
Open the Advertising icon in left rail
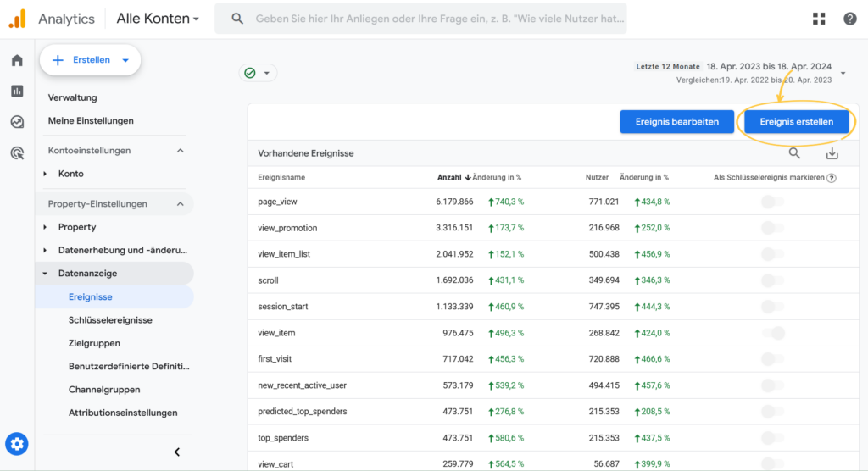pos(17,153)
